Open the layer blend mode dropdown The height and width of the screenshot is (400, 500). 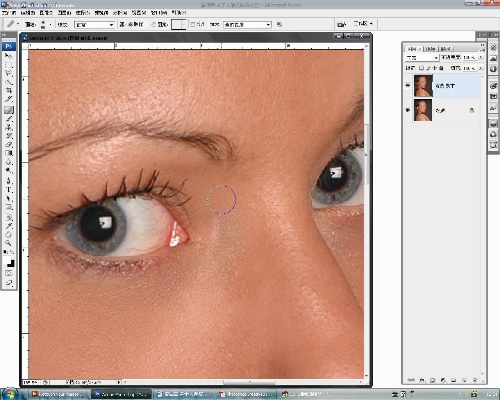[x=422, y=58]
